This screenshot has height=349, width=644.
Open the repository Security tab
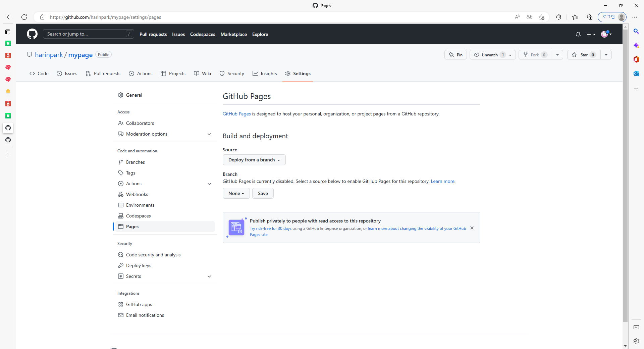232,73
